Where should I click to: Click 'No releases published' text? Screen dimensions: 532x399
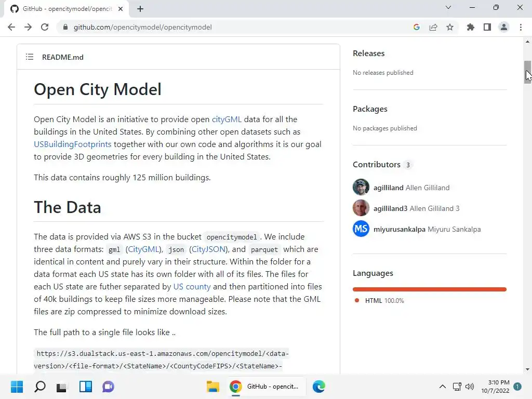click(383, 73)
